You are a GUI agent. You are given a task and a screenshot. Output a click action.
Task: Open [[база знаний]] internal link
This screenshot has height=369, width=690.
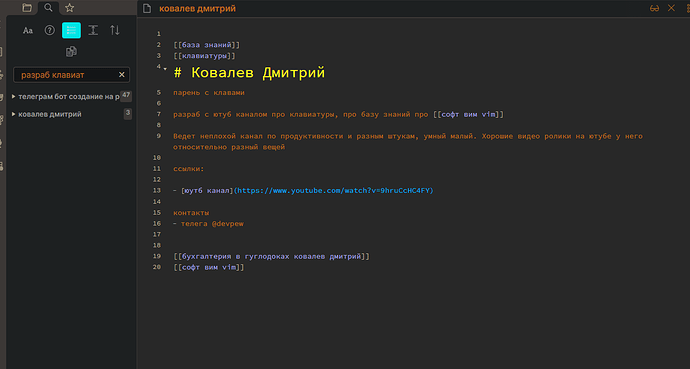[207, 45]
